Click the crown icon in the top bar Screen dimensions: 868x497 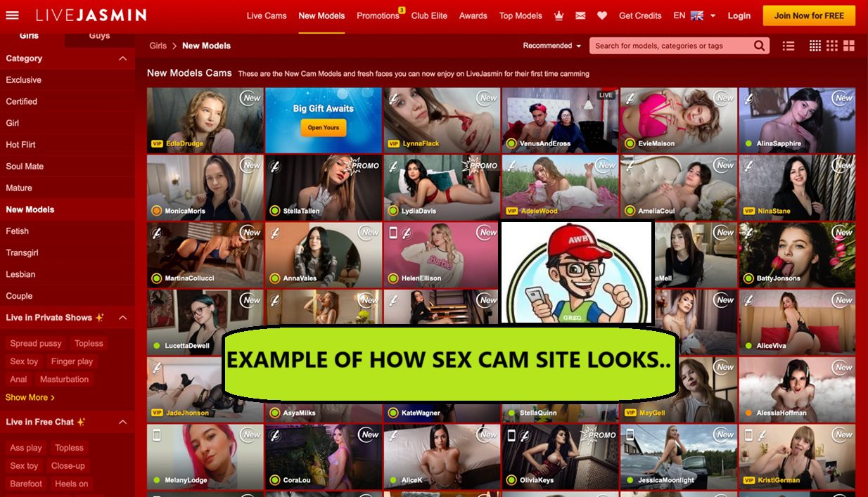(559, 15)
